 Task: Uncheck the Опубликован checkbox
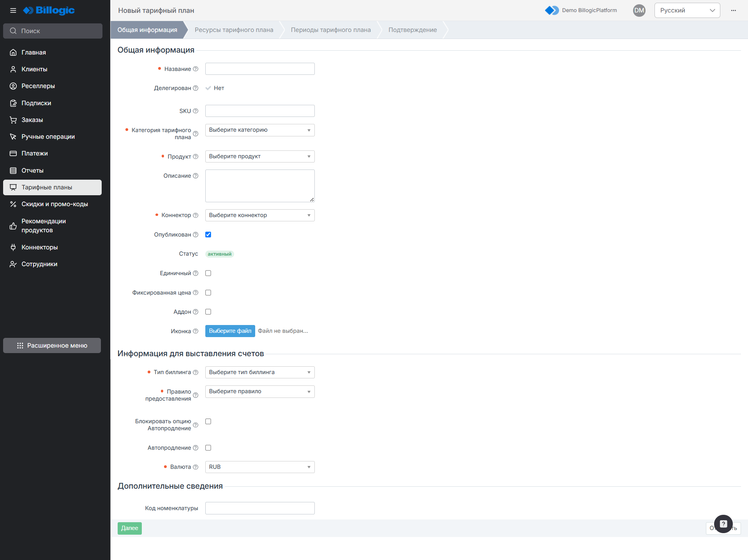(208, 235)
